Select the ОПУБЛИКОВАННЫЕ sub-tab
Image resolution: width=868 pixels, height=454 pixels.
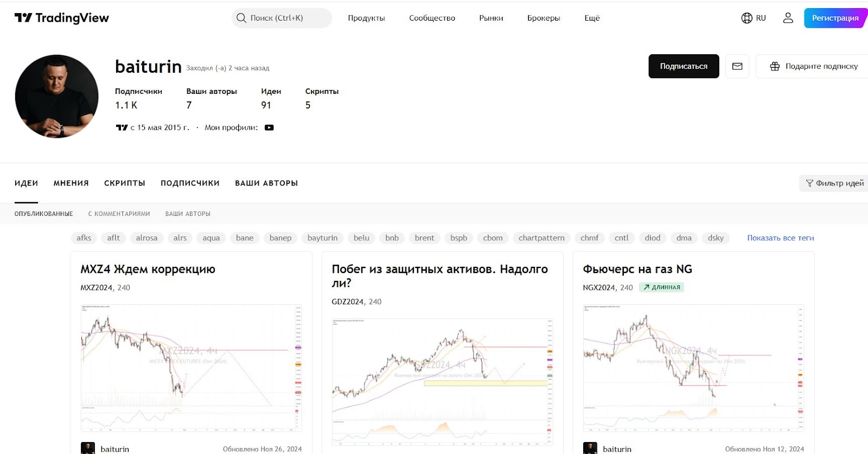click(44, 214)
